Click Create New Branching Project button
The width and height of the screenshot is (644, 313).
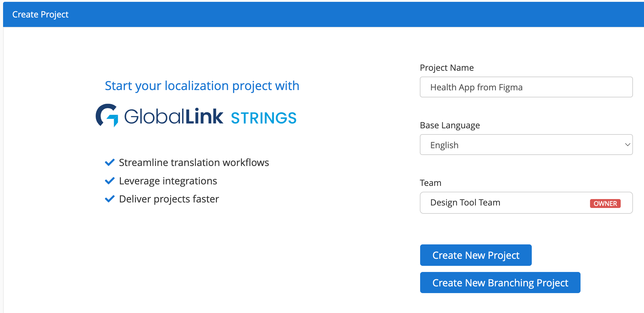pos(500,282)
